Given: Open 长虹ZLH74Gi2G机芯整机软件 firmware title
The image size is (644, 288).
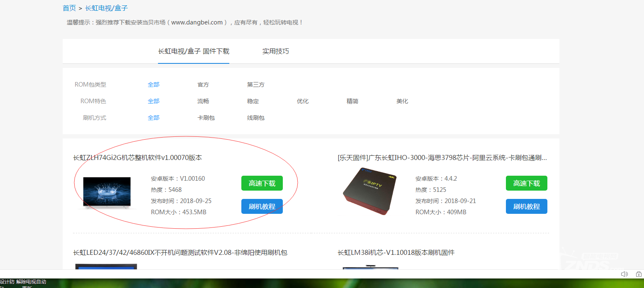Looking at the screenshot, I should 138,158.
